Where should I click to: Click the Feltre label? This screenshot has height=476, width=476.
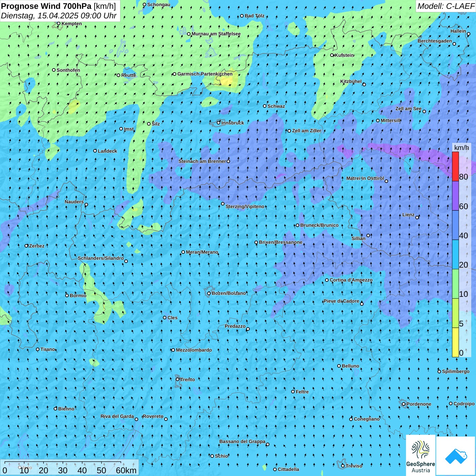click(302, 392)
